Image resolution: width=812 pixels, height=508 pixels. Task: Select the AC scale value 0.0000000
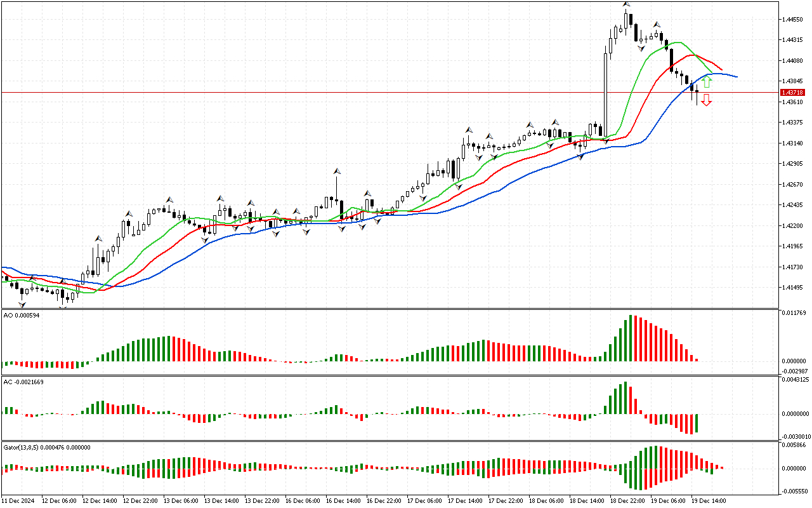(x=796, y=414)
